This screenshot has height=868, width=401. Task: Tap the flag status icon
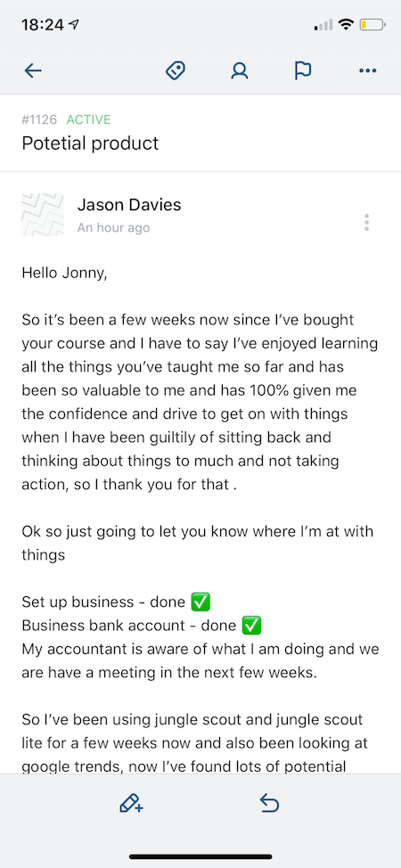coord(303,71)
